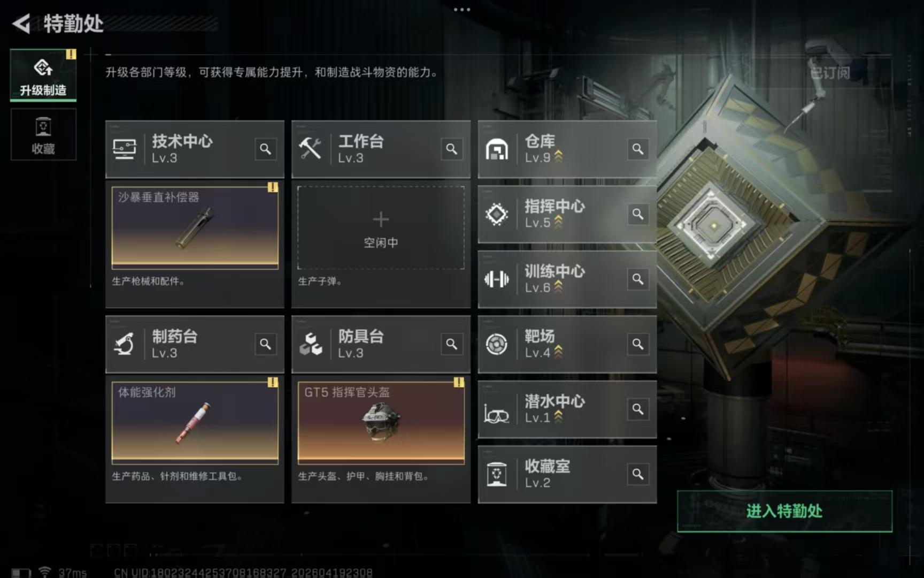Click the 防具台 magnifier icon
Image resolution: width=924 pixels, height=578 pixels.
pos(452,344)
